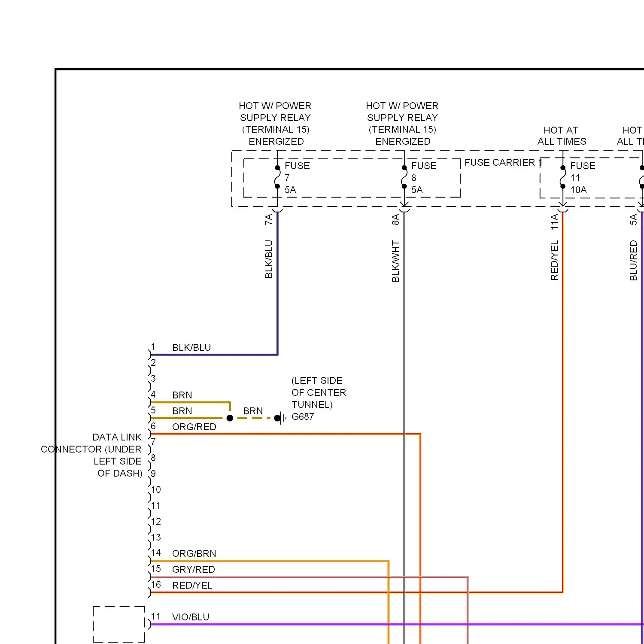644x644 pixels.
Task: Select the 'GRY/RED' label at pin 15
Action: 193,569
